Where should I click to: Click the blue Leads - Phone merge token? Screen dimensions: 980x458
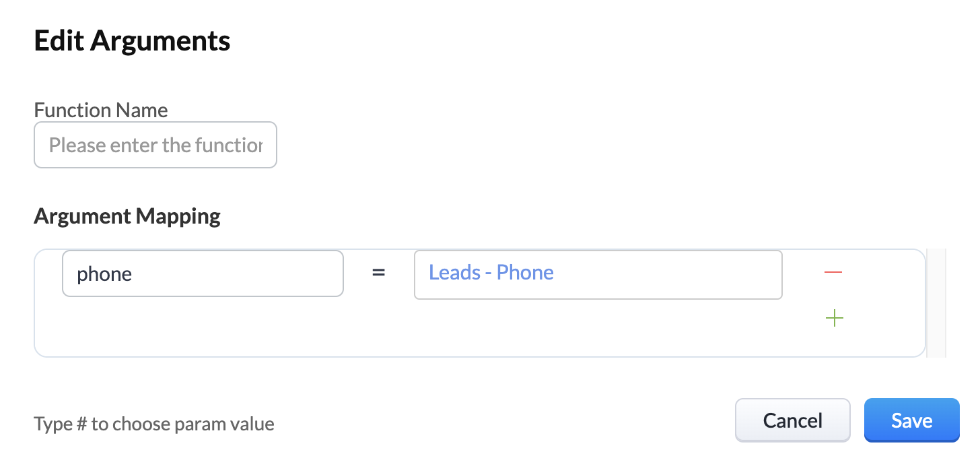click(x=491, y=272)
